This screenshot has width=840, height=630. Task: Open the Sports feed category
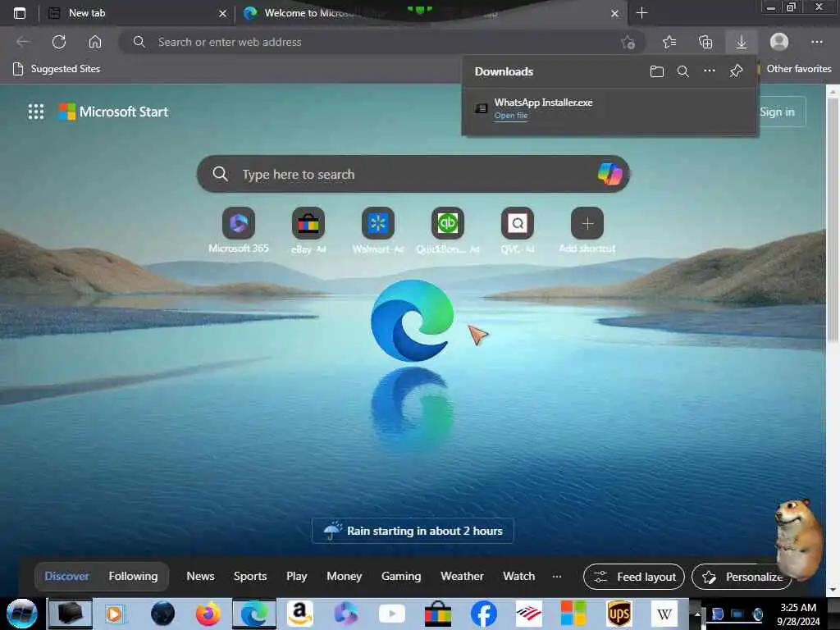(x=250, y=577)
